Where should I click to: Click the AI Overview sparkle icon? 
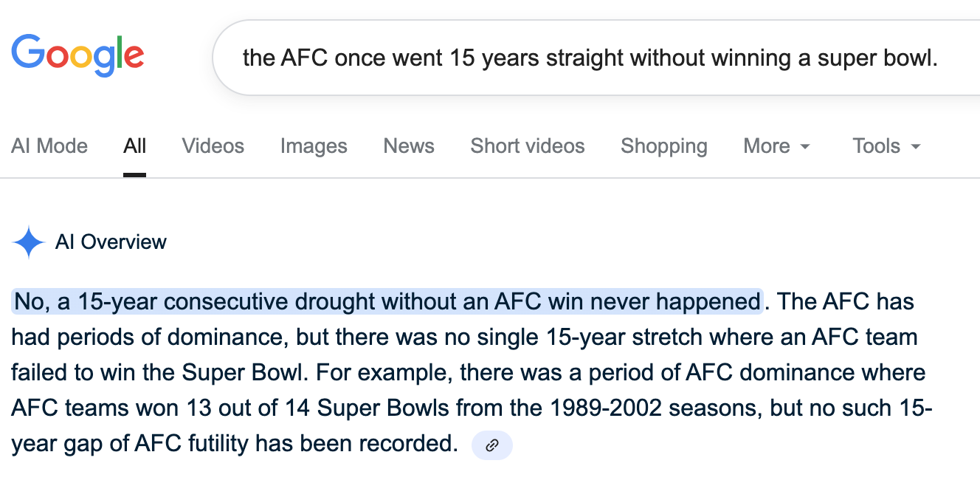[29, 242]
